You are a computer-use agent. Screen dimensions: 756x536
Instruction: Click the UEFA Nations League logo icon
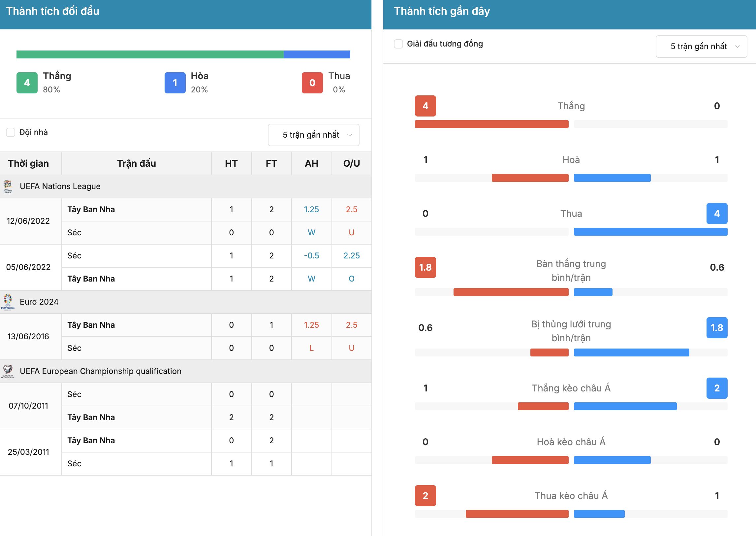pos(8,186)
